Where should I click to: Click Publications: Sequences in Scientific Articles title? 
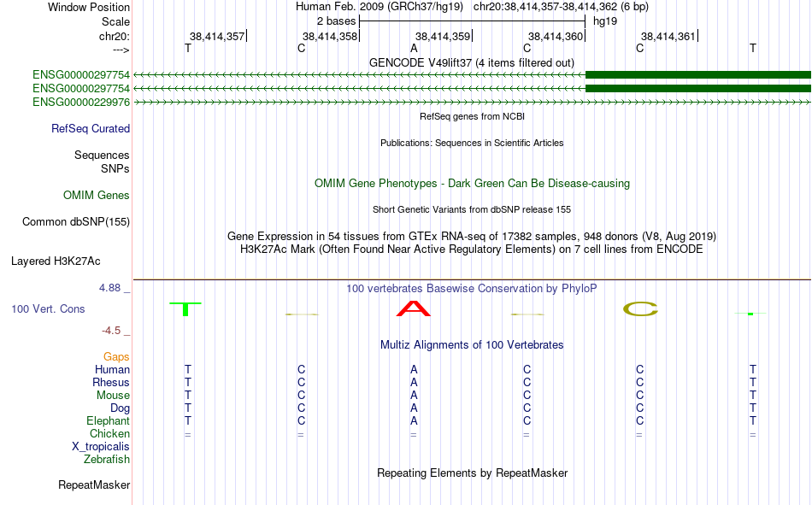[x=472, y=143]
